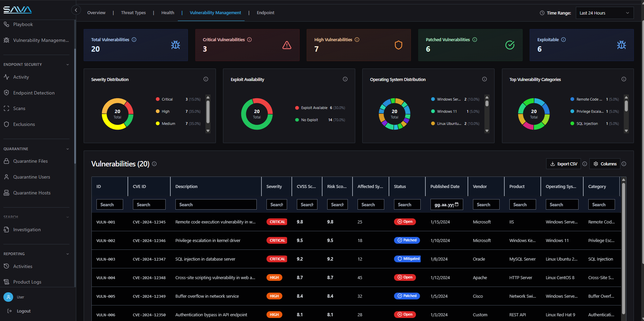The height and width of the screenshot is (321, 644).
Task: Collapse the Search sidebar section
Action: pyautogui.click(x=67, y=217)
